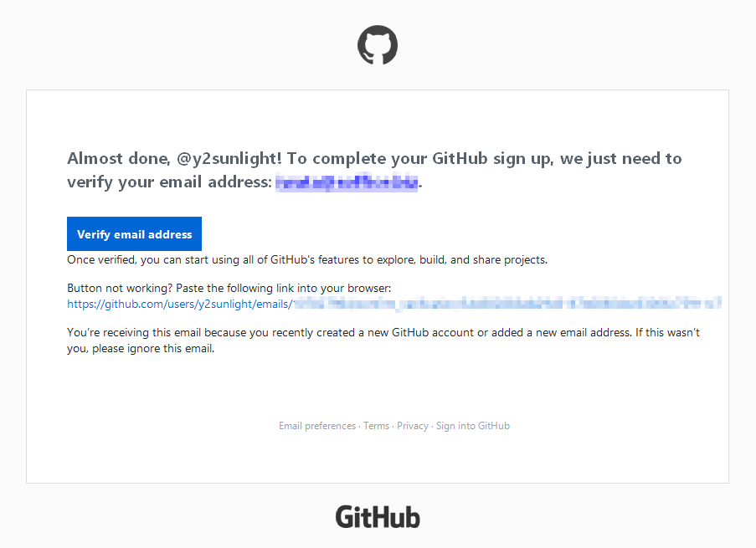Open the Terms footer link
Viewport: 756px width, 548px height.
[377, 426]
